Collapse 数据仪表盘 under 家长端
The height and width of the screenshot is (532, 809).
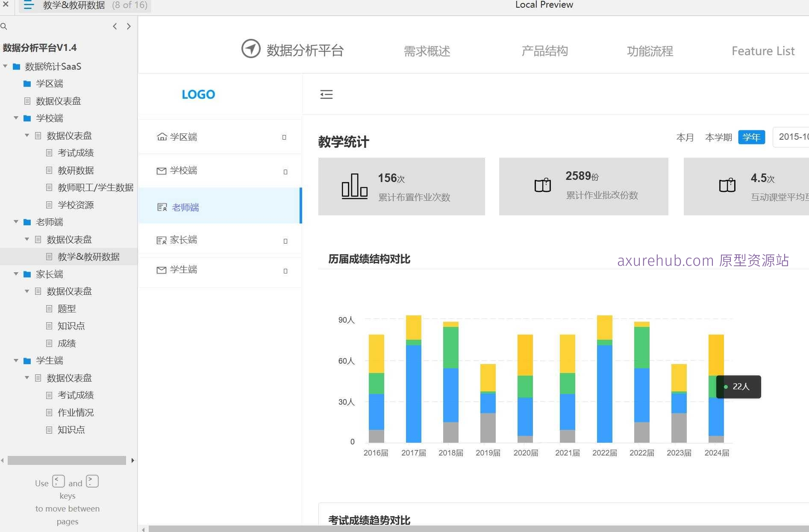[26, 291]
